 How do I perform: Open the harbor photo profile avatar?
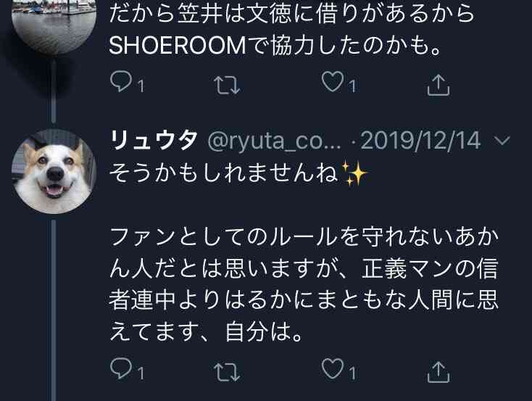(x=54, y=24)
